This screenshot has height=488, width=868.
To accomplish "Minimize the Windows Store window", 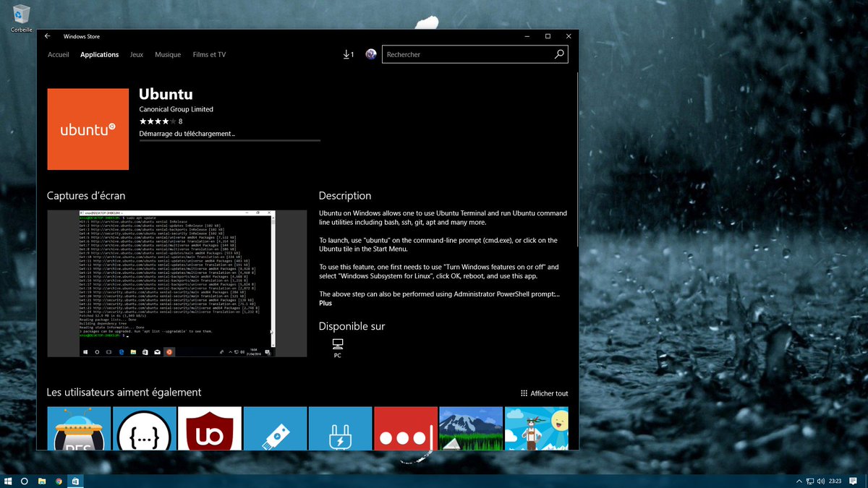I will coord(527,36).
